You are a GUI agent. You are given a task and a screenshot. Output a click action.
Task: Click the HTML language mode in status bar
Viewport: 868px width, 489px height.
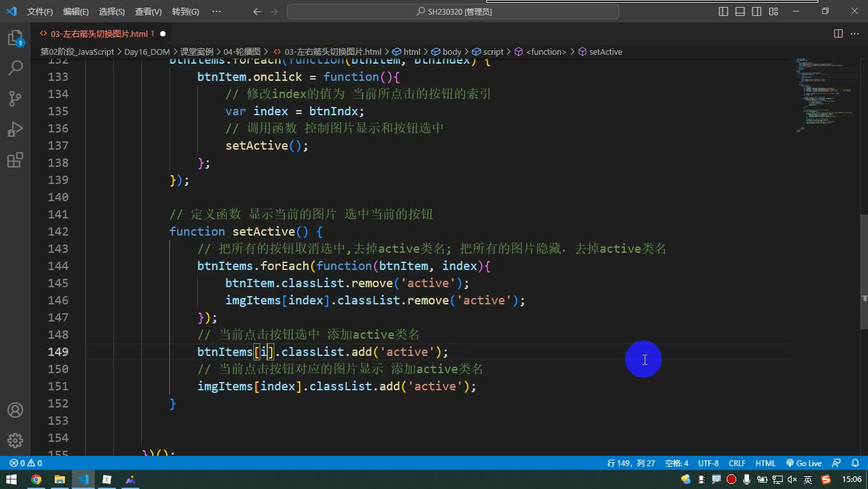[766, 464]
